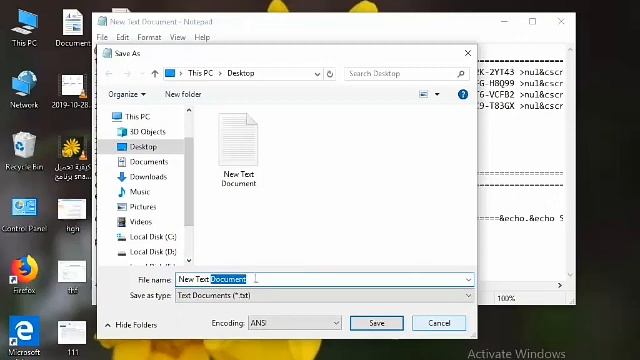Select 3D Objects in navigation pane
Screen dimensions: 640x360
click(141, 132)
